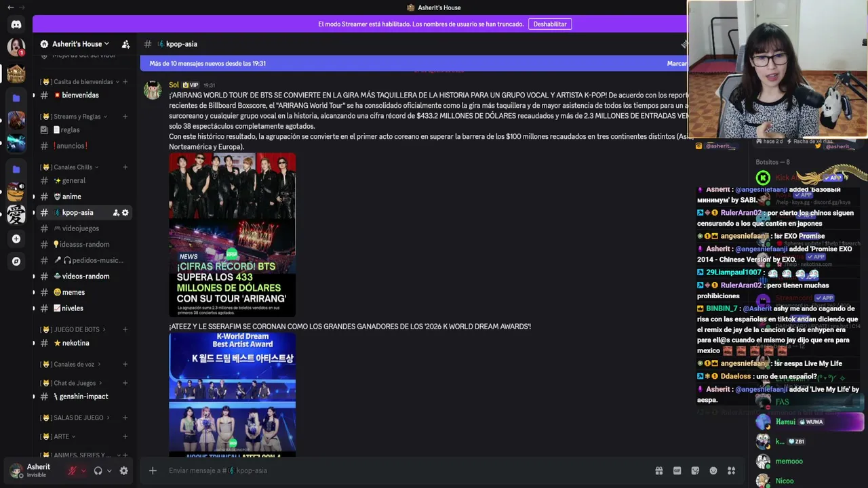The width and height of the screenshot is (868, 488).
Task: Add a server with the plus icon
Action: 16,239
